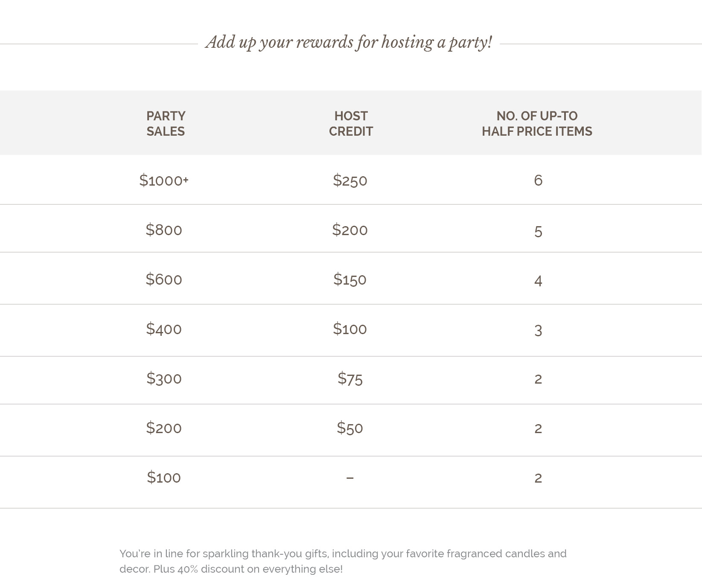Click the "Add up your rewards" heading

point(349,43)
